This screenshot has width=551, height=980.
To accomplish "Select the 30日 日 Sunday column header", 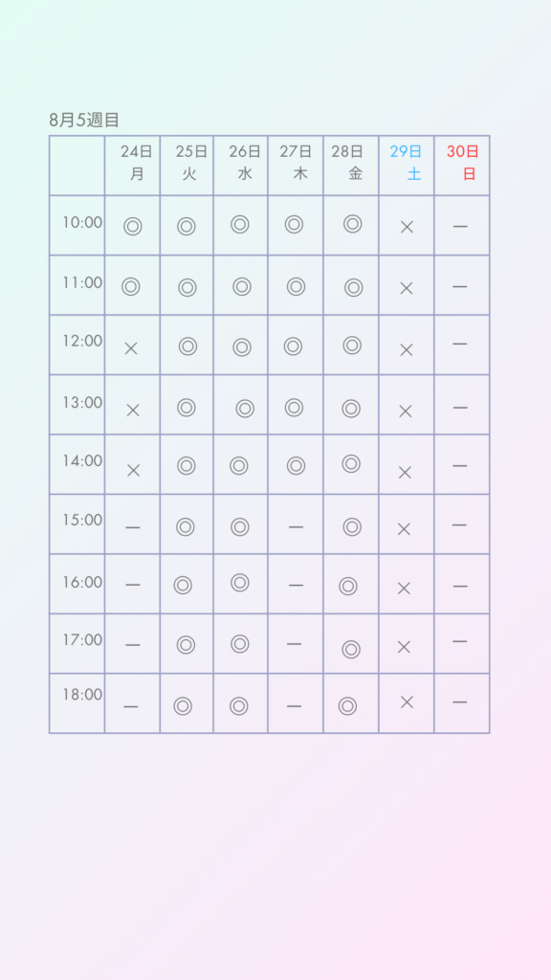I will click(x=463, y=163).
